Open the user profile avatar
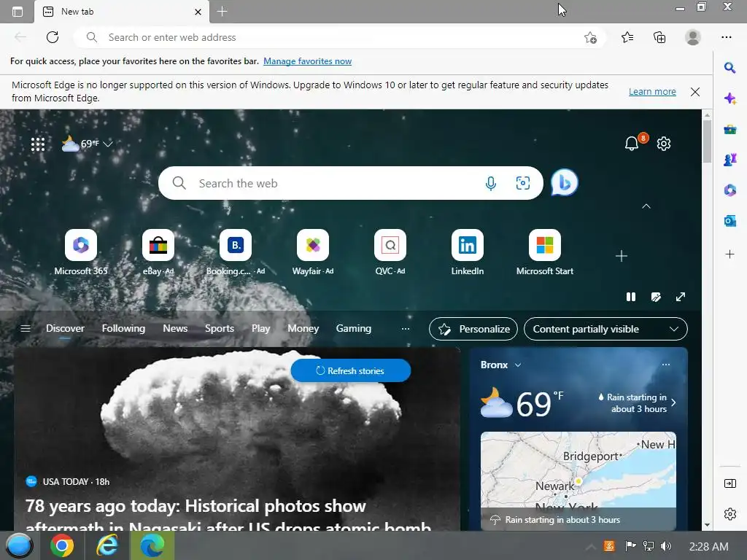This screenshot has height=560, width=747. (x=693, y=37)
